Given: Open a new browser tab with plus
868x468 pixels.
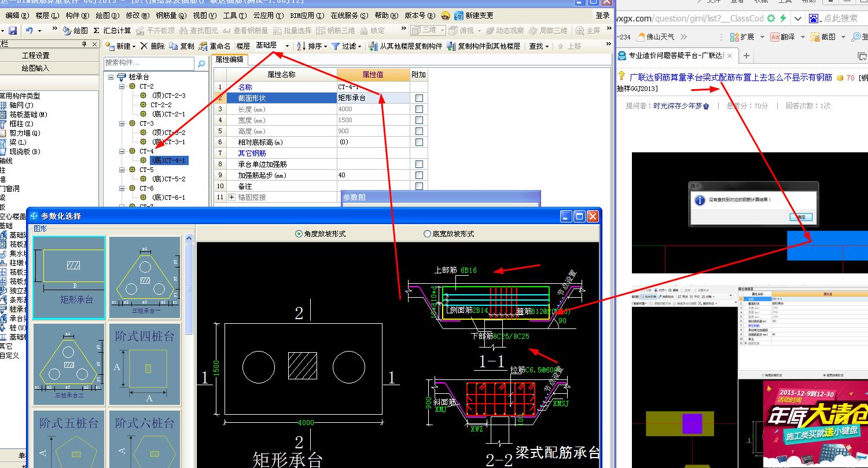Looking at the screenshot, I should 746,56.
